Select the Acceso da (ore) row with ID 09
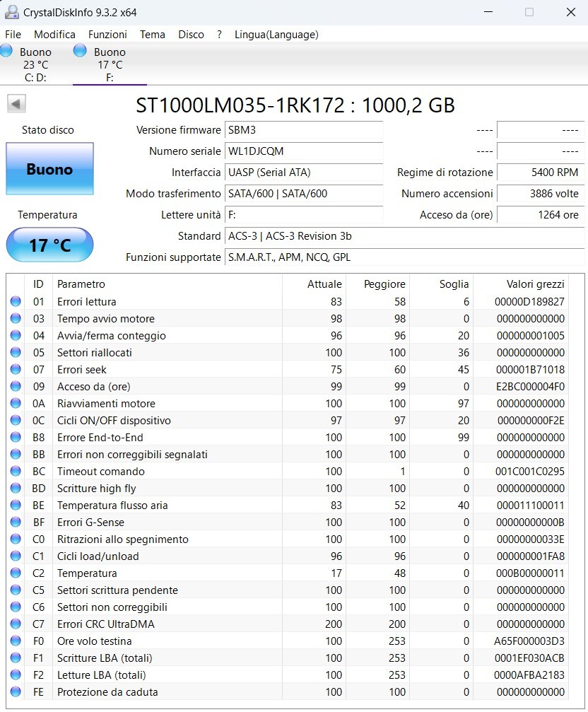The image size is (588, 712). [x=287, y=387]
